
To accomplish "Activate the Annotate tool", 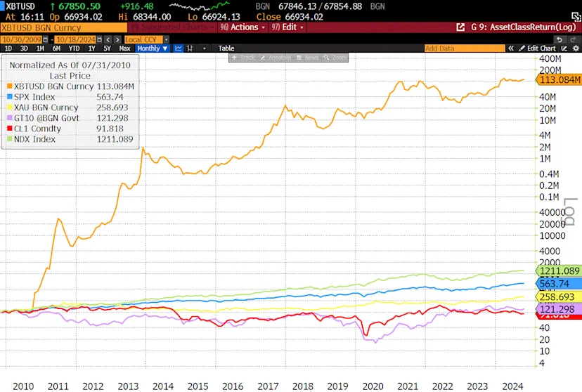I will coord(276,58).
